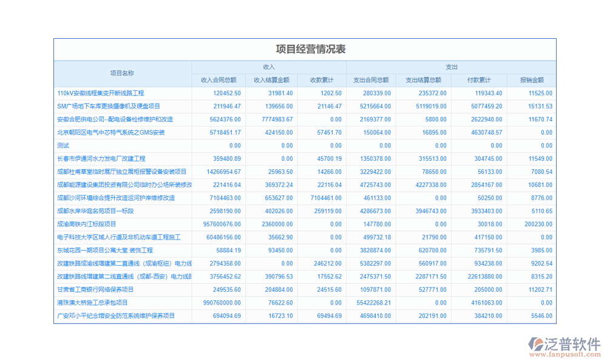Click the 付款累计 column header
The image size is (607, 364).
click(479, 80)
